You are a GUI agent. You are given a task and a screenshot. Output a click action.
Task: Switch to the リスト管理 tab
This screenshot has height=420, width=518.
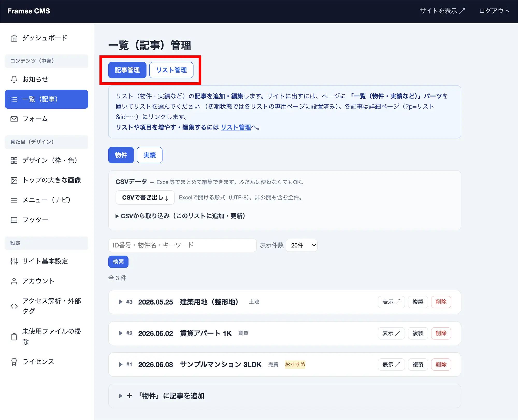click(171, 70)
